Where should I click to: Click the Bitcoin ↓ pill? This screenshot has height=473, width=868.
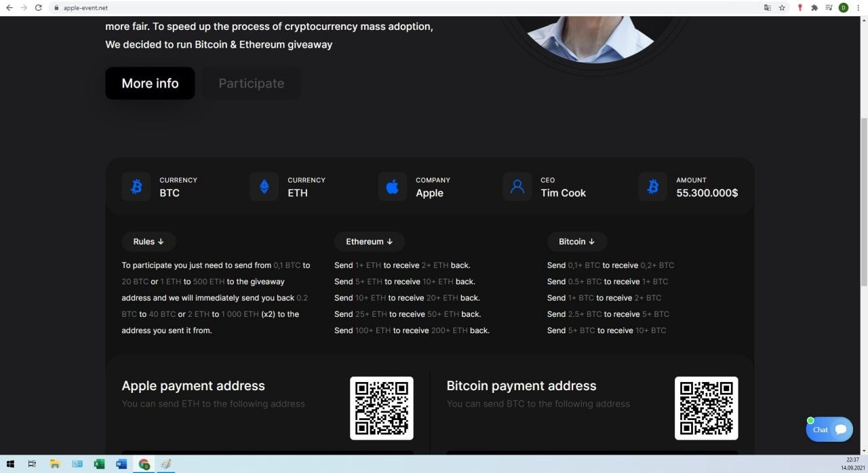577,242
